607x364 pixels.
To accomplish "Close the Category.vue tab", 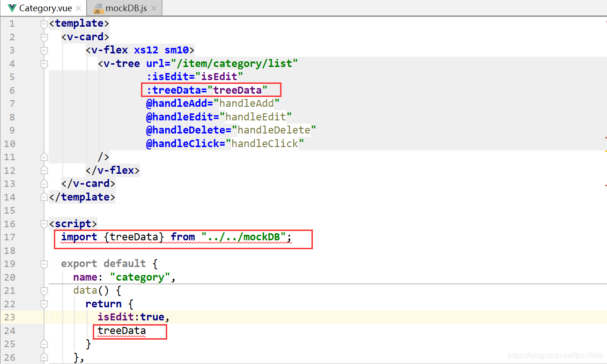I will click(78, 8).
